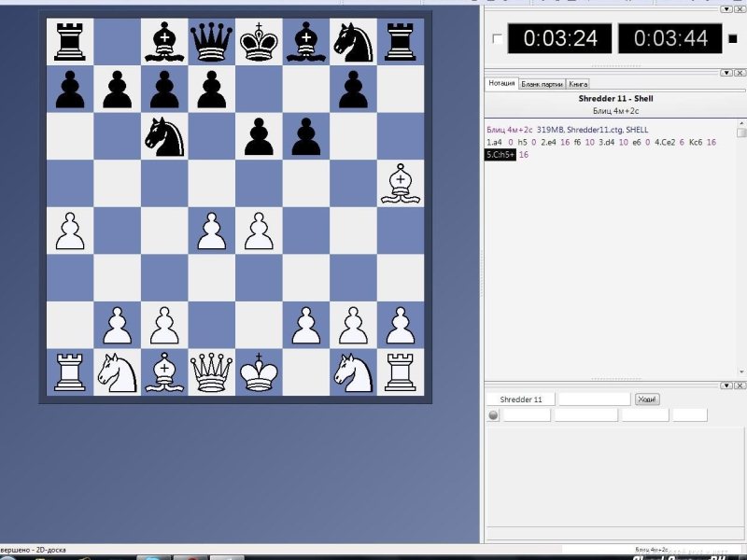
Task: Click the black rook on a8
Action: click(70, 41)
